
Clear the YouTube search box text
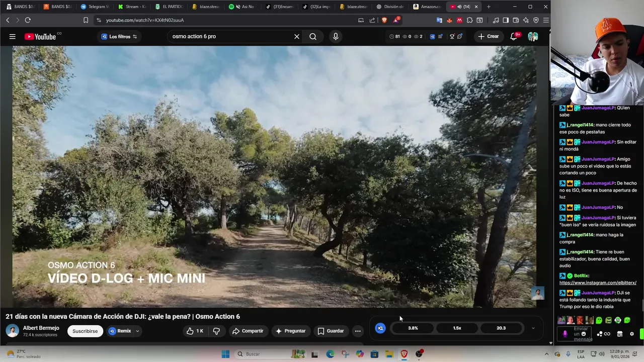tap(297, 36)
